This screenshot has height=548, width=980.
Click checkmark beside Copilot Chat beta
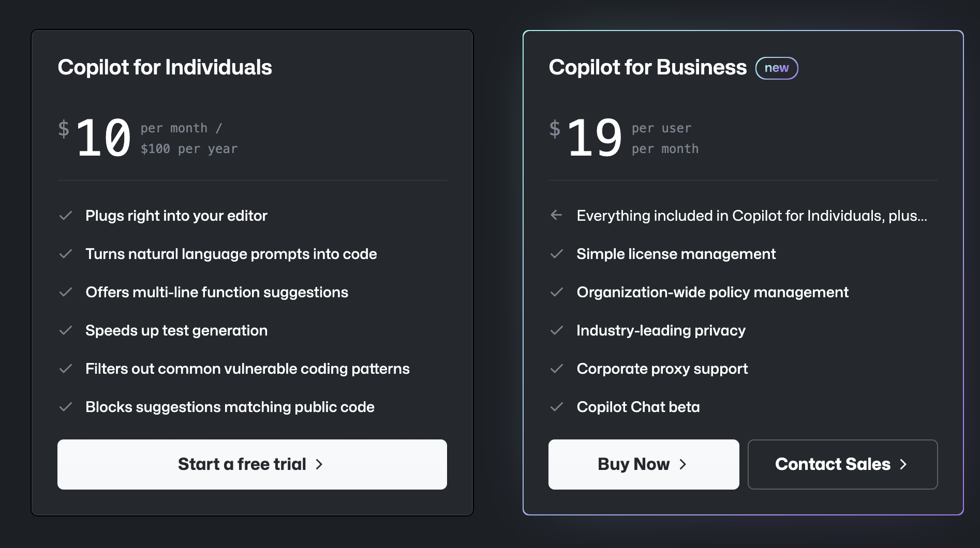tap(557, 407)
